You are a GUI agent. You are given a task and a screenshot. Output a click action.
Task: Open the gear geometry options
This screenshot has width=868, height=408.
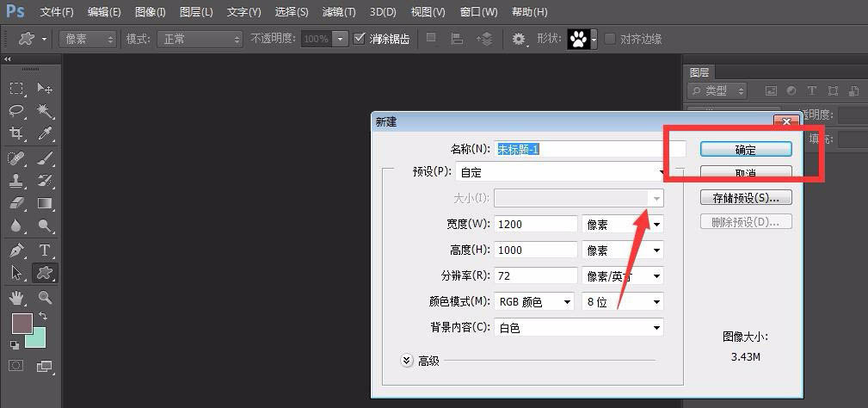(519, 40)
